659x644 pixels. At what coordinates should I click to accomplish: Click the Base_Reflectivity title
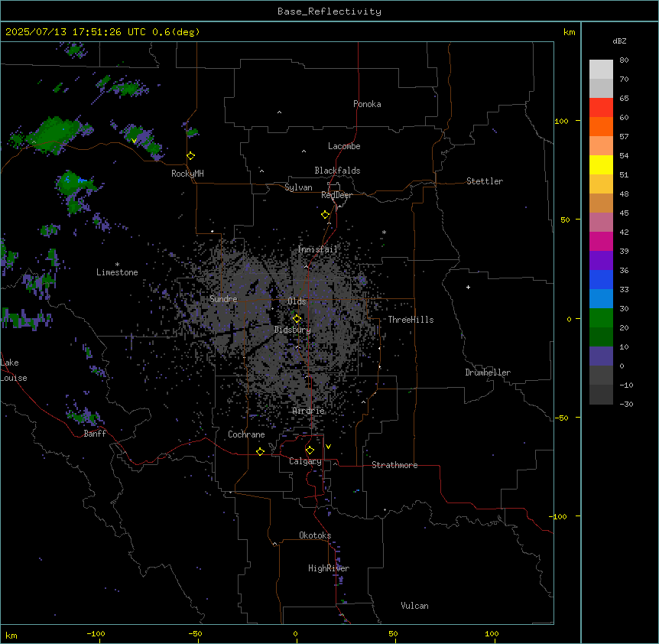pyautogui.click(x=329, y=11)
